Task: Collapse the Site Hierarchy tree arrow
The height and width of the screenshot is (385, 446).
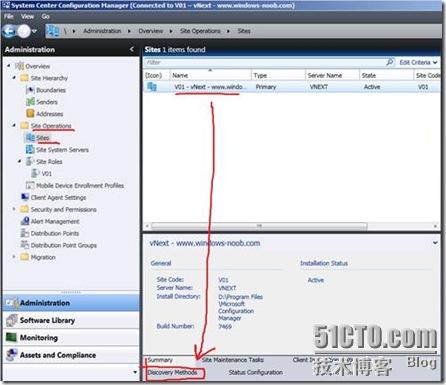Action: pos(14,78)
